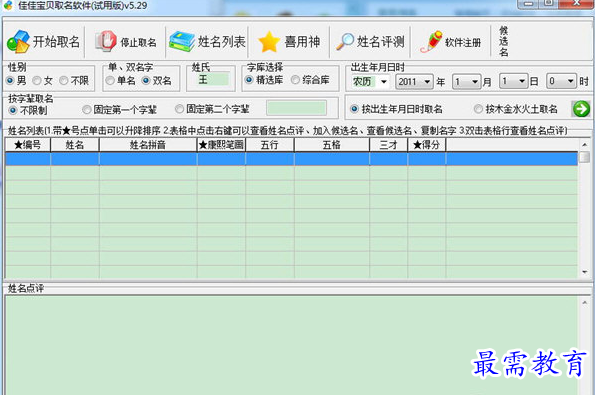Click the 喜用神 star icon
The height and width of the screenshot is (395, 595).
click(269, 42)
